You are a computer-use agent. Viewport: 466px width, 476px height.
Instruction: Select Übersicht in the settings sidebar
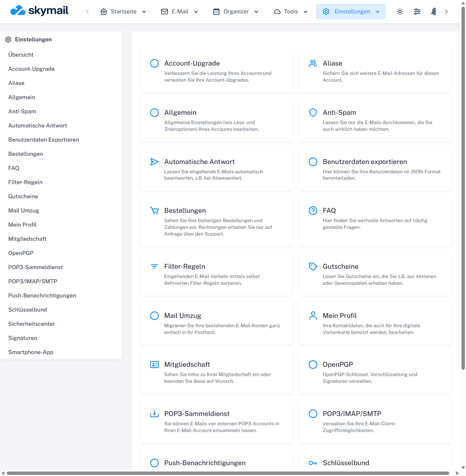tap(21, 55)
